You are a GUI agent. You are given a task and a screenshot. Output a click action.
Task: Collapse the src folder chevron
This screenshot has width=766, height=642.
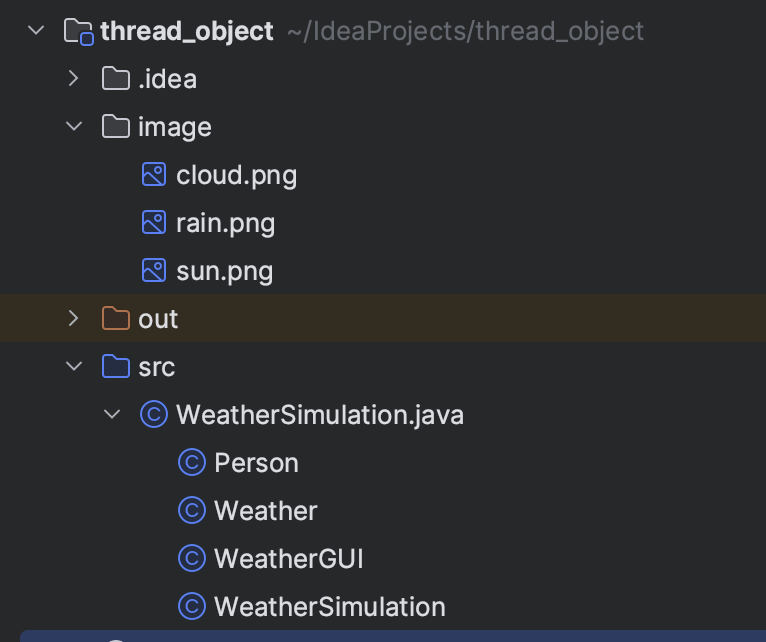coord(74,367)
